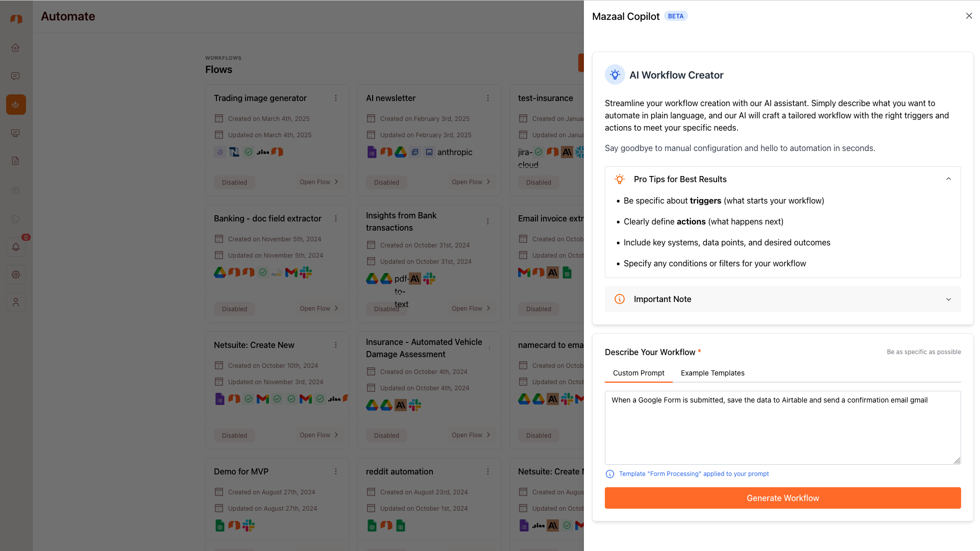Open options menu for AI newsletter flow

[x=488, y=98]
